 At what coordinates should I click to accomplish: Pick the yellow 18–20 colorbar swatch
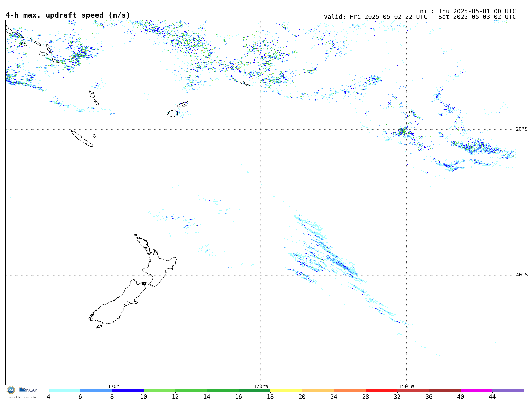click(x=286, y=391)
